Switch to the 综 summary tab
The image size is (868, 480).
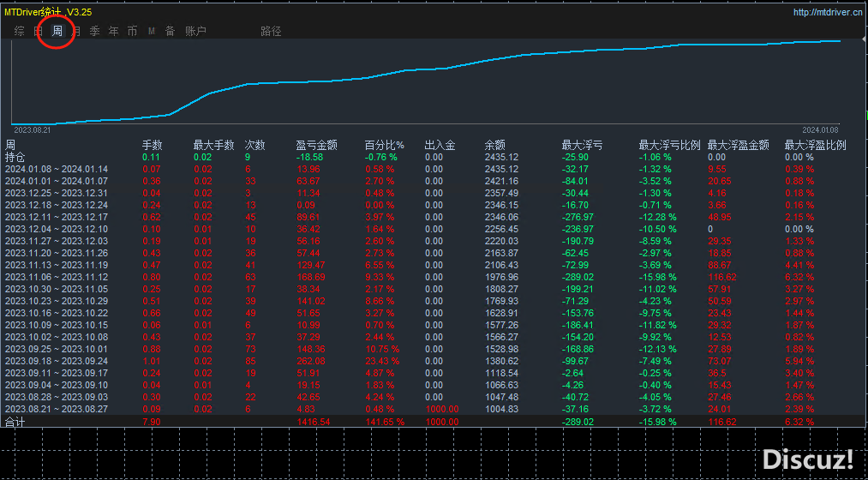[20, 32]
